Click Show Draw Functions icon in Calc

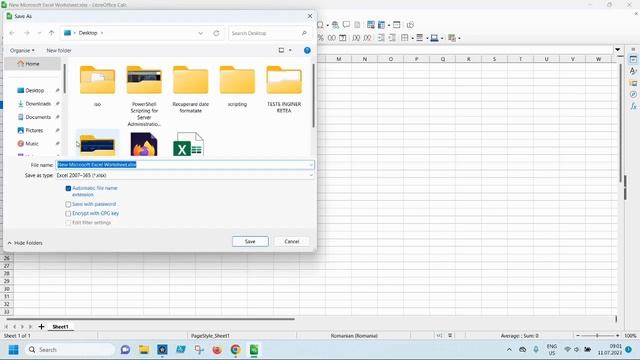click(410, 25)
